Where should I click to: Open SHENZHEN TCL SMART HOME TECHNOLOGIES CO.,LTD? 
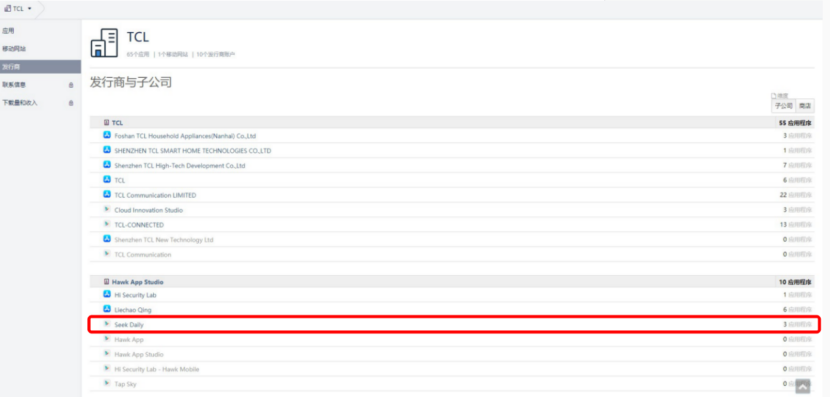click(x=193, y=151)
